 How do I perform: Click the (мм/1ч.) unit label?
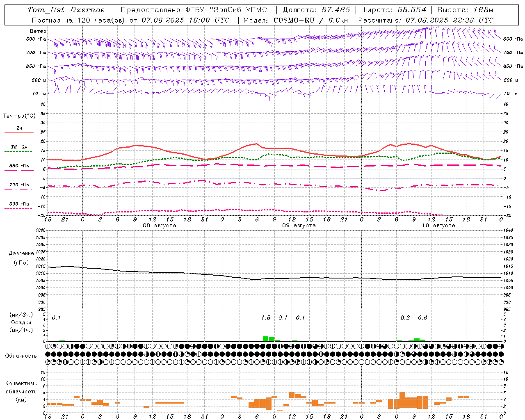coord(21,330)
